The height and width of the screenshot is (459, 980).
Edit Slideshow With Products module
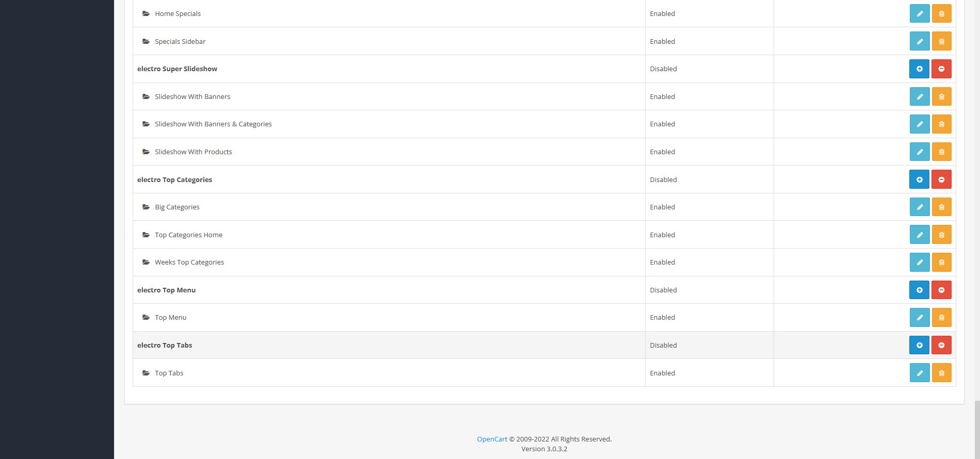click(x=920, y=152)
